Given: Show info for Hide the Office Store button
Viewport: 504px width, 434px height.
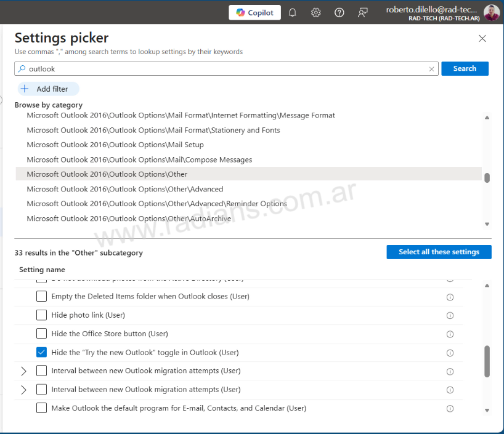Looking at the screenshot, I should coord(450,334).
